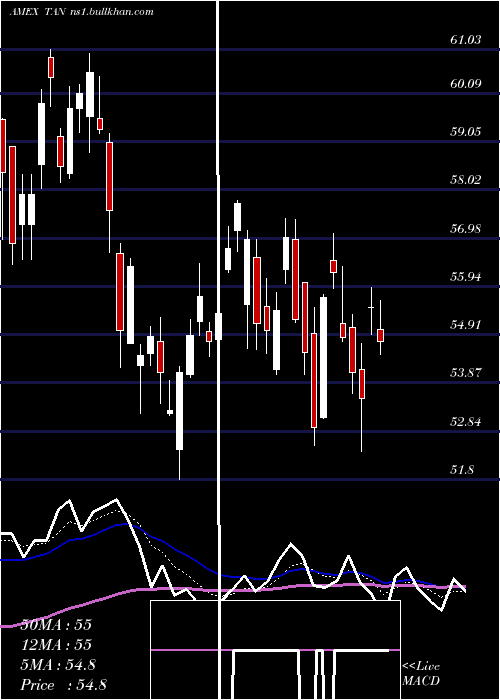The image size is (500, 700).
Task: Click the 60.09 price axis label
Action: (x=466, y=83)
